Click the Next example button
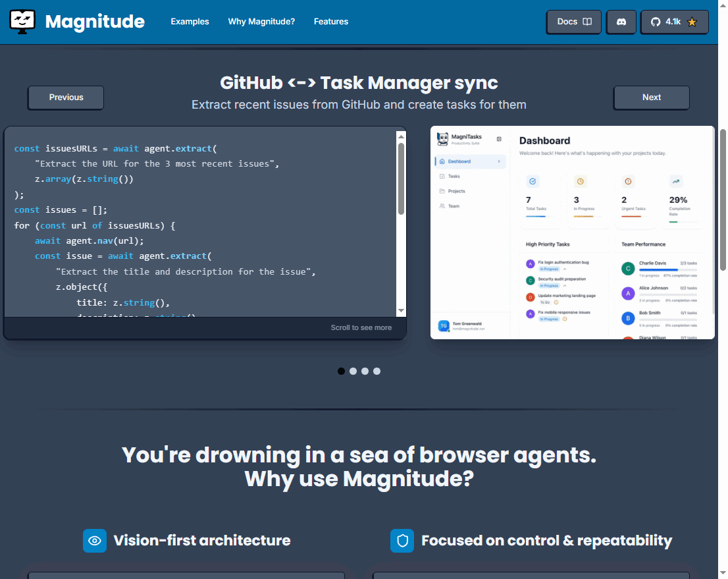This screenshot has height=579, width=728. [x=652, y=97]
